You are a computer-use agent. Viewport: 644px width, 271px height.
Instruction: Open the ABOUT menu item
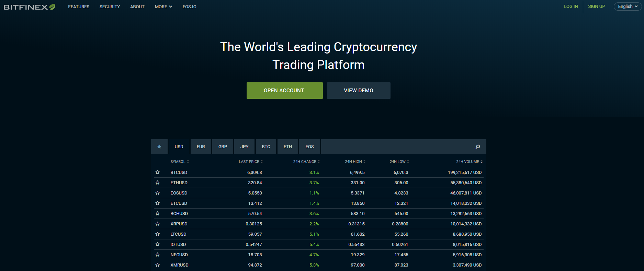(x=137, y=7)
